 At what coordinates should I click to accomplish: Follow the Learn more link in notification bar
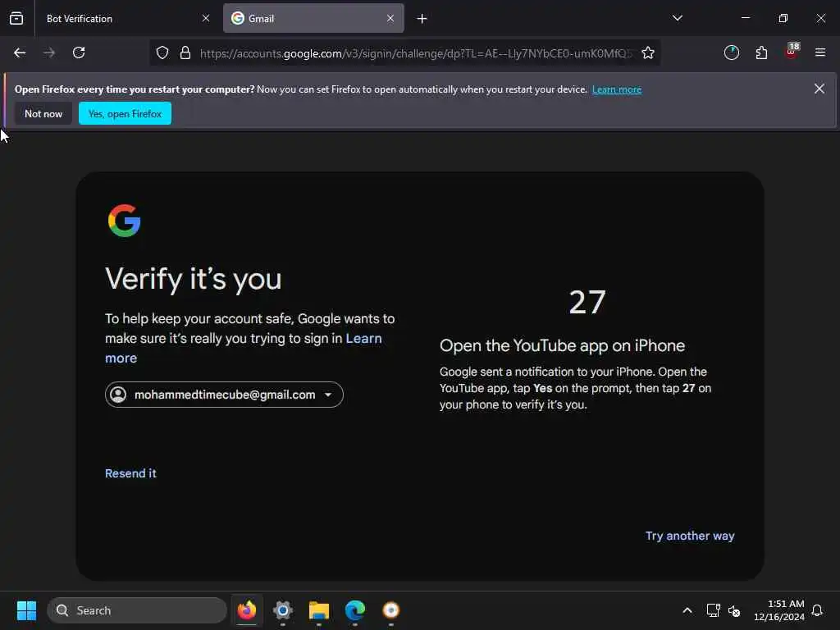(x=617, y=89)
